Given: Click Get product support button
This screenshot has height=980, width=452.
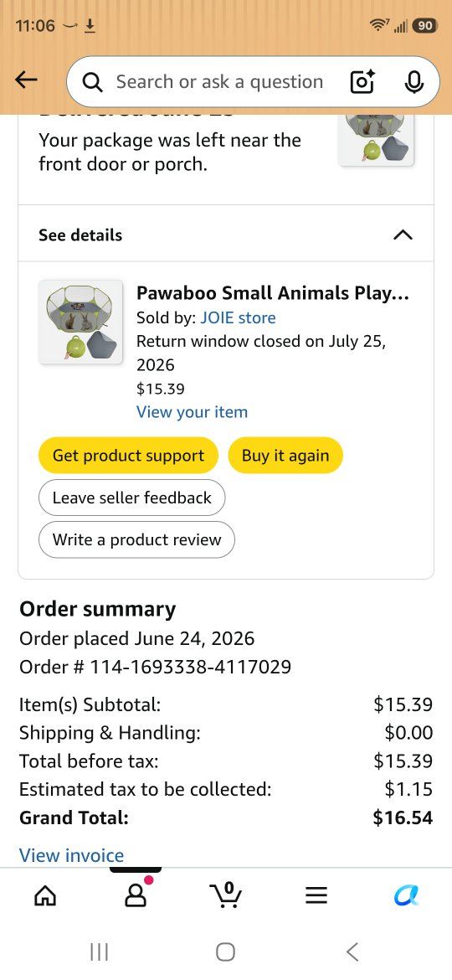Looking at the screenshot, I should click(x=129, y=455).
